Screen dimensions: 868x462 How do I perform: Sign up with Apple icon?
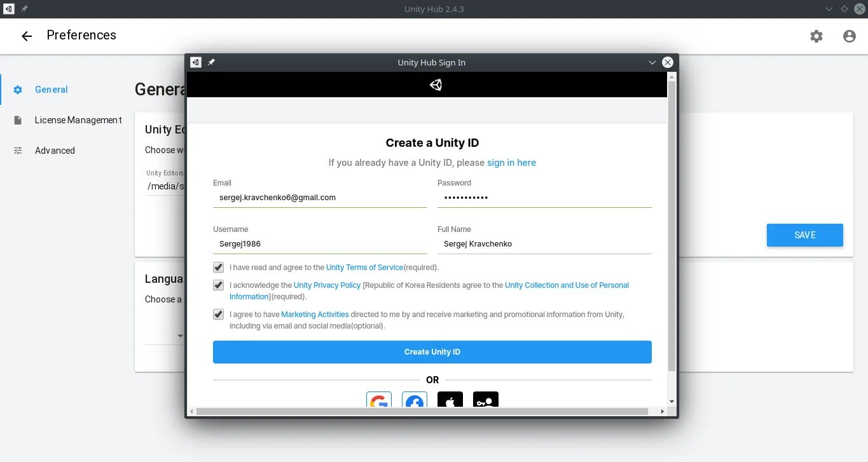450,400
